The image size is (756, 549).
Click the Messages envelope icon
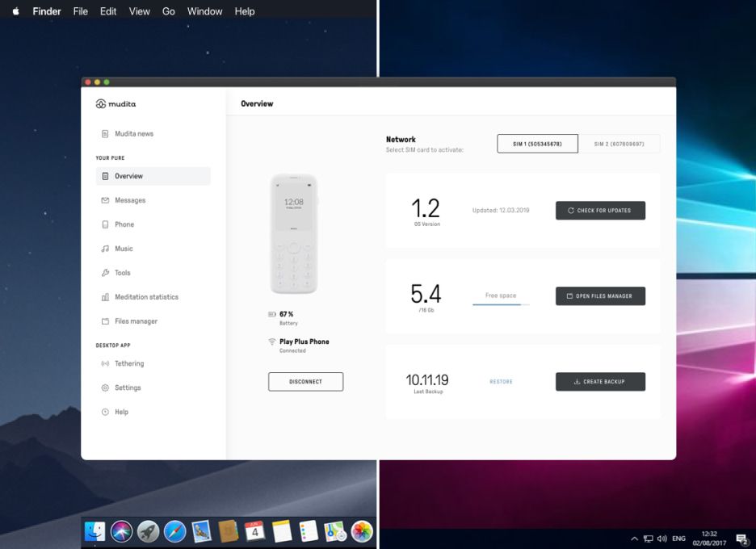point(105,200)
